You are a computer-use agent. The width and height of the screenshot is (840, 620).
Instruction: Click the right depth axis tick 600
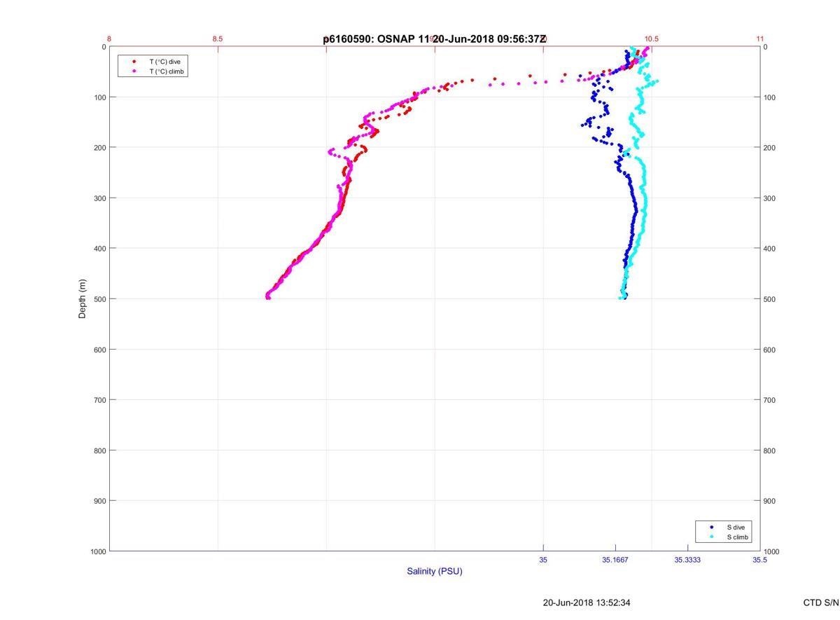tap(771, 350)
